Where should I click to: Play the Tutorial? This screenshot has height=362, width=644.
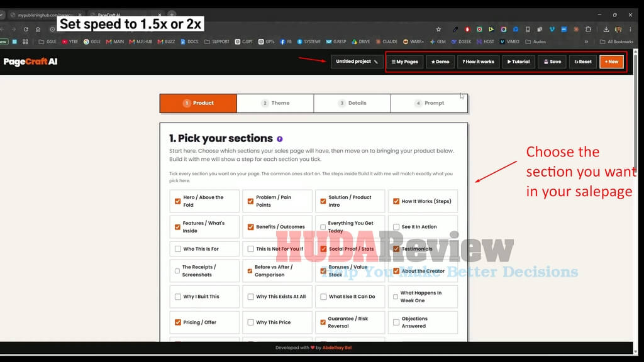519,62
